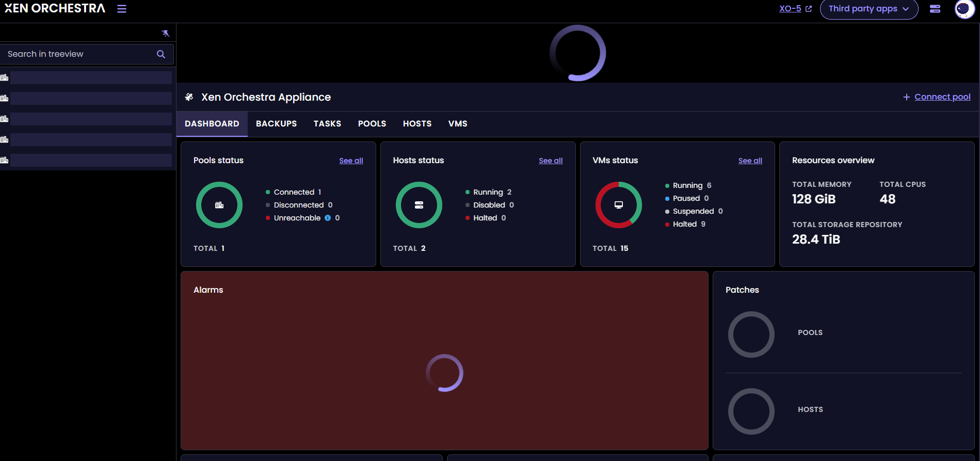Viewport: 980px width, 461px height.
Task: Click the Total Memory 128 GiB value
Action: point(814,199)
